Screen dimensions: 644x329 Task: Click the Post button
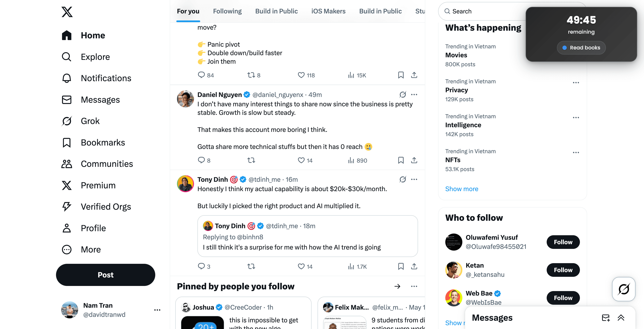pyautogui.click(x=105, y=275)
